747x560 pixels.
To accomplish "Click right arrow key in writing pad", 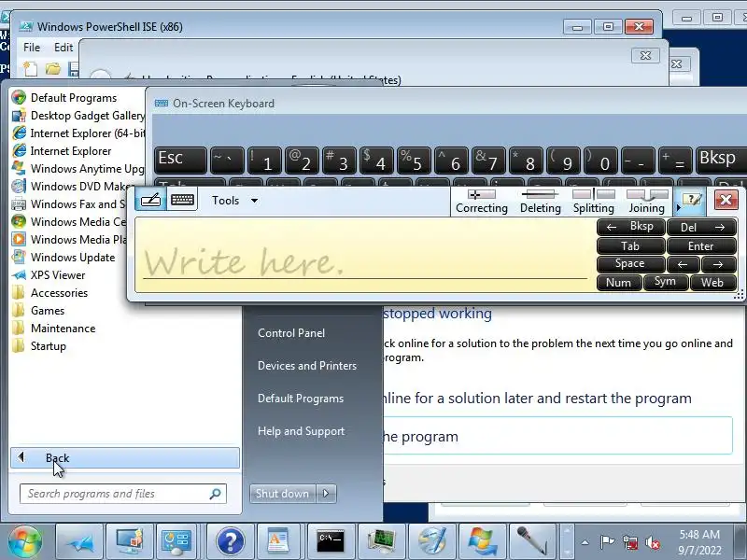I will click(718, 264).
